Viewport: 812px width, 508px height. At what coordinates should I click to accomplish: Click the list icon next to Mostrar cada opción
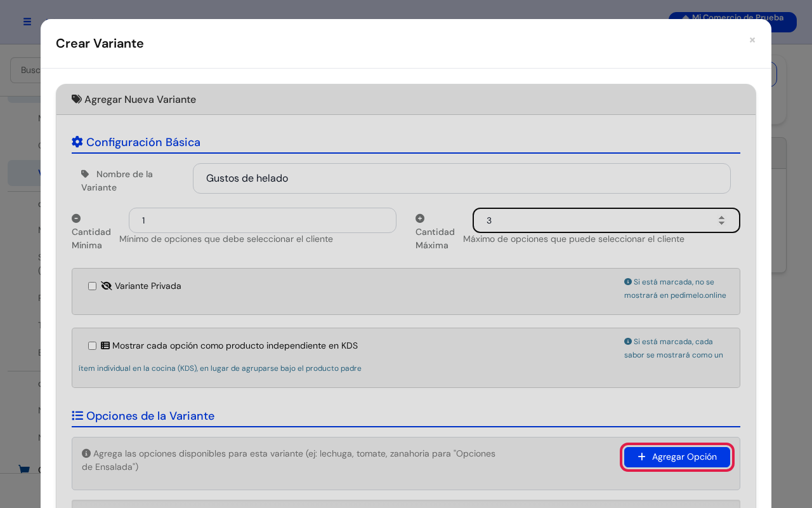(105, 345)
